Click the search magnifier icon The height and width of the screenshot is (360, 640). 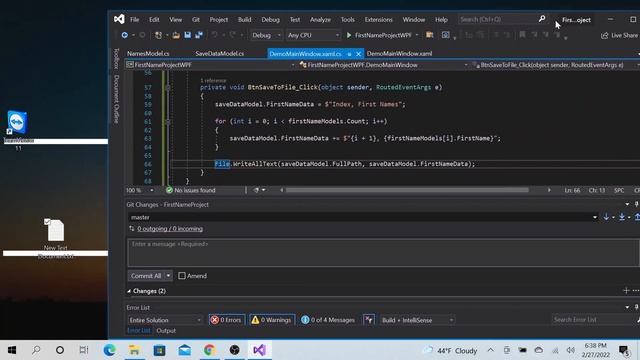[x=542, y=19]
